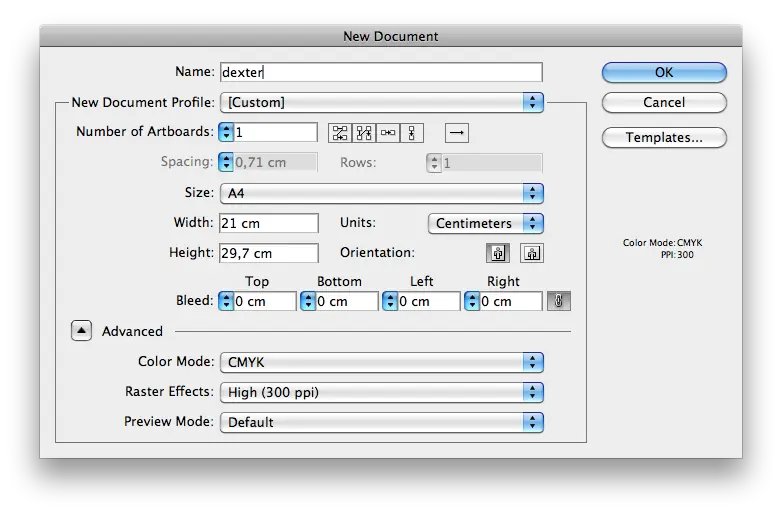Select Arrange by Row artboard layout icon
The width and height of the screenshot is (782, 513).
[388, 133]
